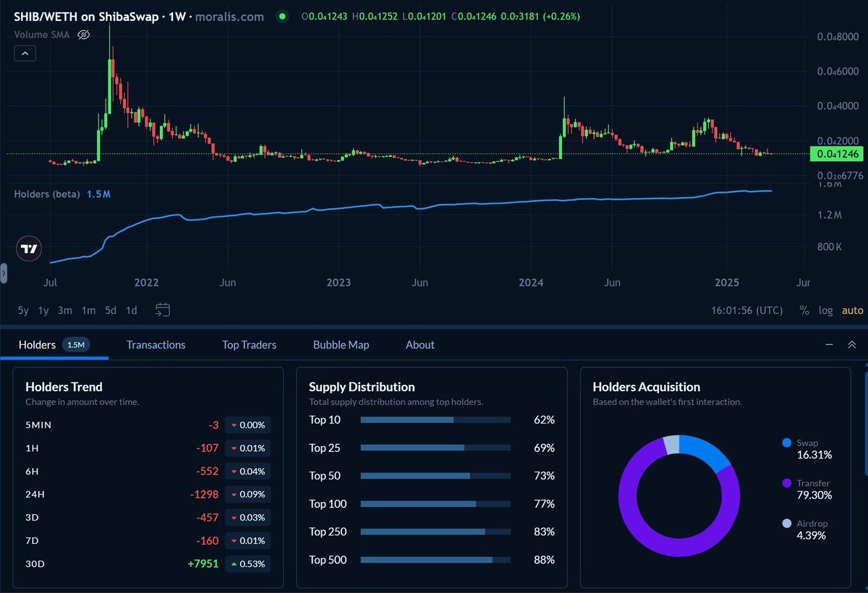Click the +7951 30D holders value
Screen dimensions: 868x593
(203, 563)
